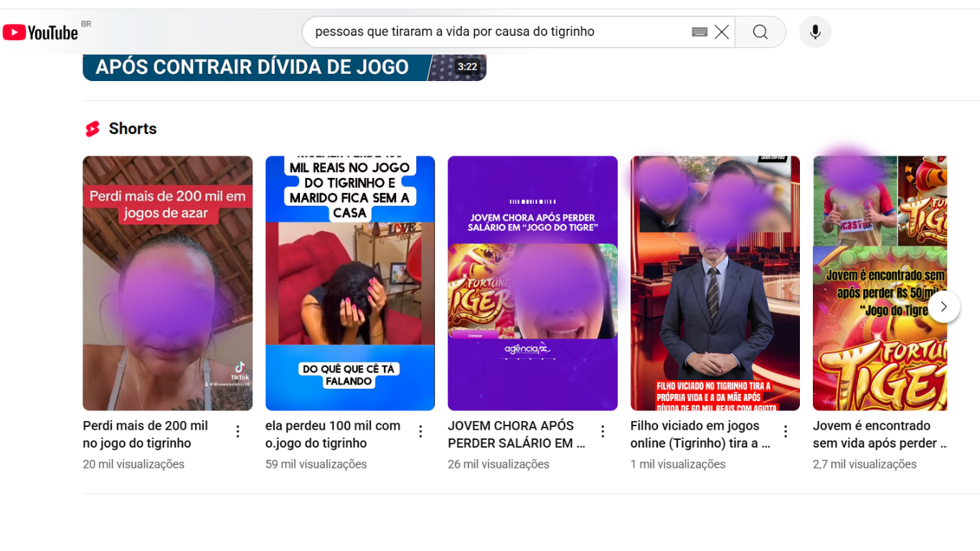Click '2,7 mil visualizações' view count

coord(864,464)
